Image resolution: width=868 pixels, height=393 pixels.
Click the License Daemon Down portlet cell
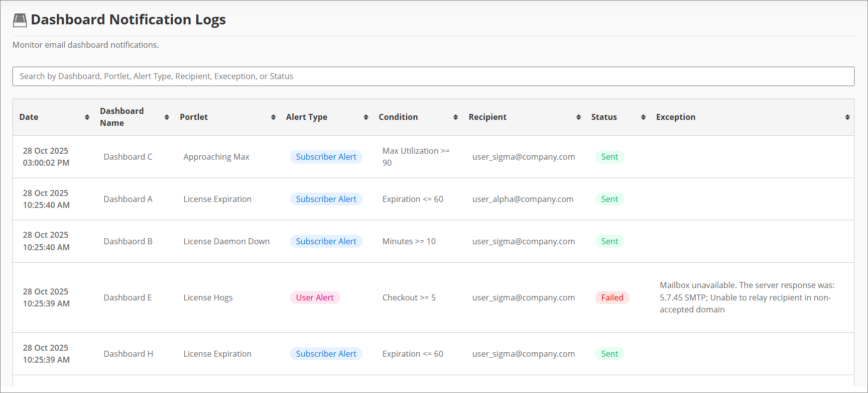227,241
